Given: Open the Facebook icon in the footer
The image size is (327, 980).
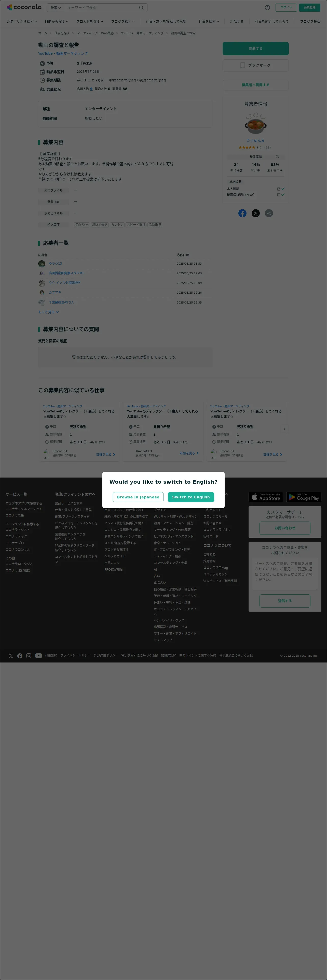Looking at the screenshot, I should [x=20, y=655].
